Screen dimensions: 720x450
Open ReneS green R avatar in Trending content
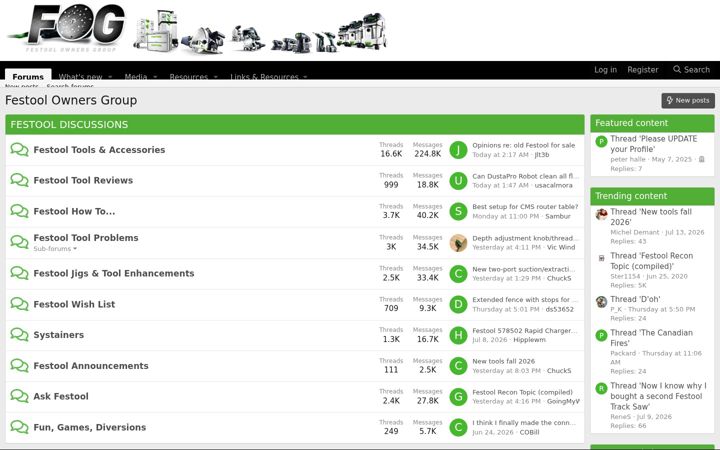pyautogui.click(x=601, y=388)
